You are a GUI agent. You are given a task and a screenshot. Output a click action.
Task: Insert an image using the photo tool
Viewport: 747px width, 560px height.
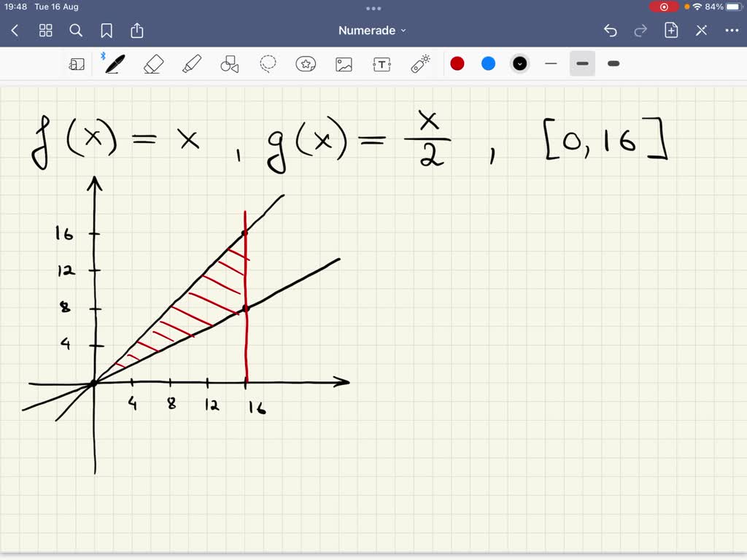point(344,63)
